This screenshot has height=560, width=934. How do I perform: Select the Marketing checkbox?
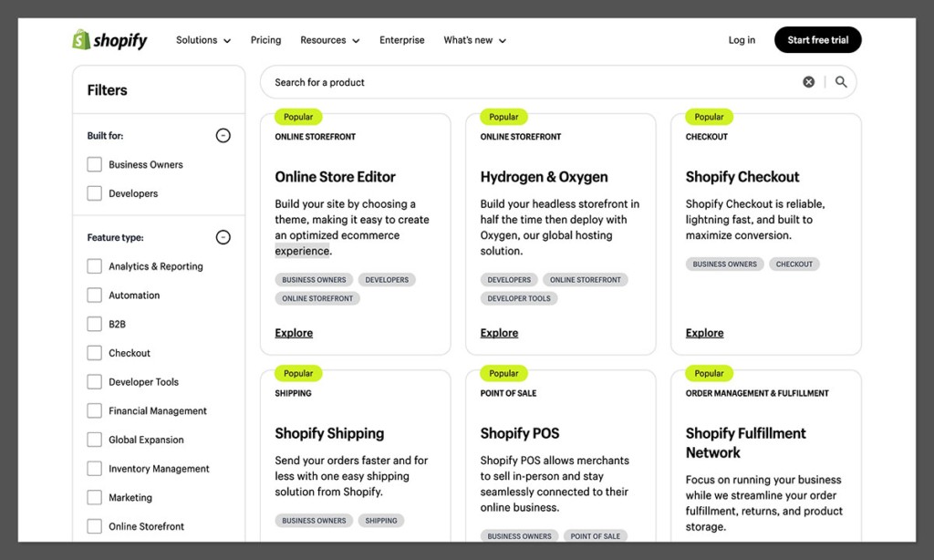click(x=94, y=497)
